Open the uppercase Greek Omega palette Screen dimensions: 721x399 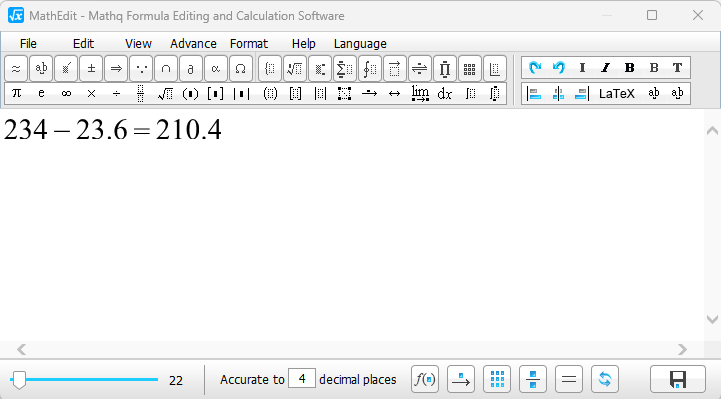(x=240, y=69)
